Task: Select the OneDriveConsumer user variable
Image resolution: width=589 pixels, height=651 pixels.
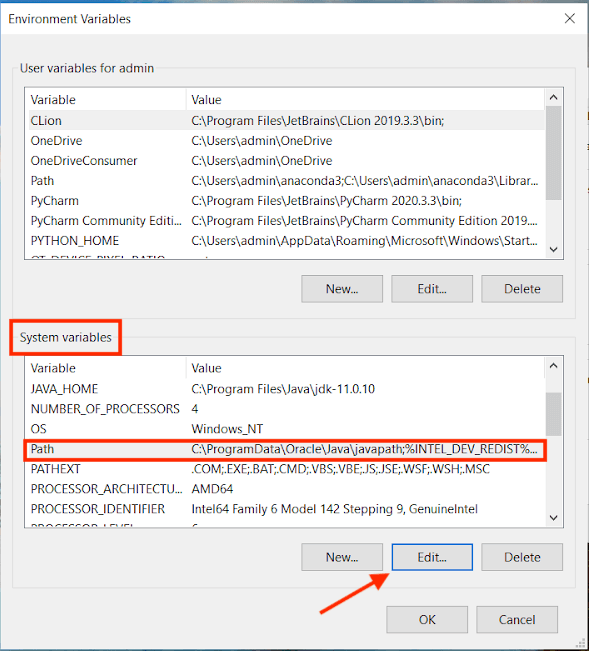Action: (x=286, y=161)
